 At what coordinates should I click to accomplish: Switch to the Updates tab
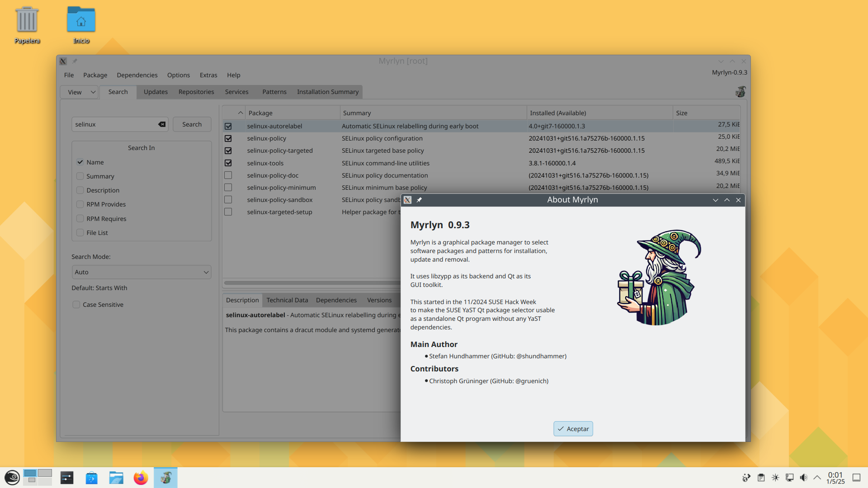click(156, 92)
